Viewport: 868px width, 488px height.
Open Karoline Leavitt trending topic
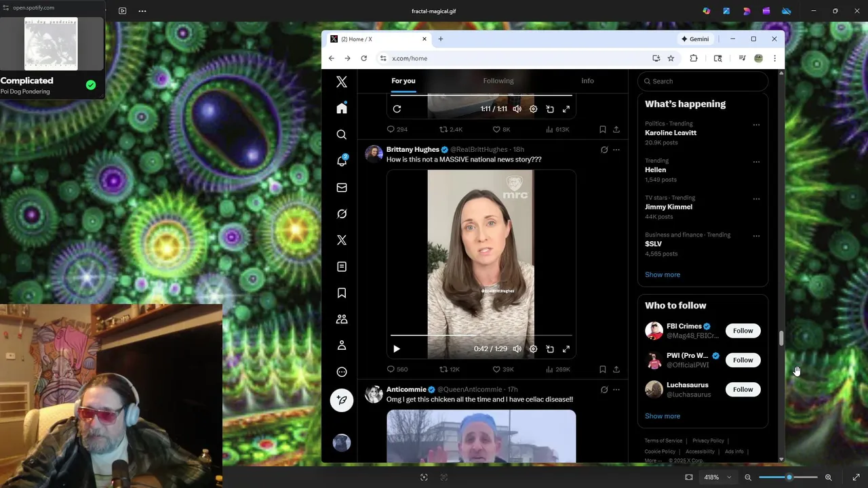coord(671,133)
